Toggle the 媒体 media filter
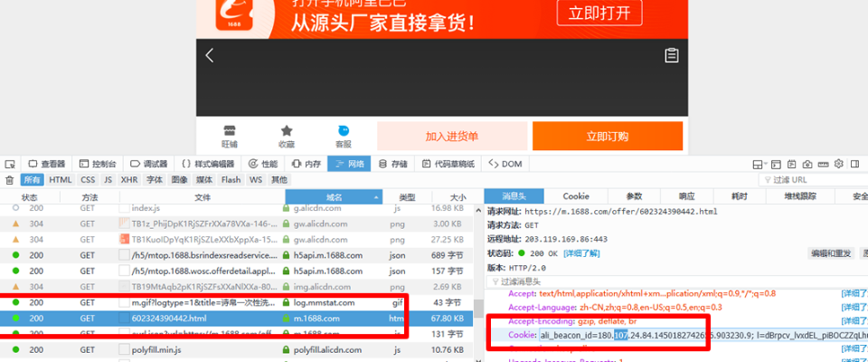 coord(204,179)
